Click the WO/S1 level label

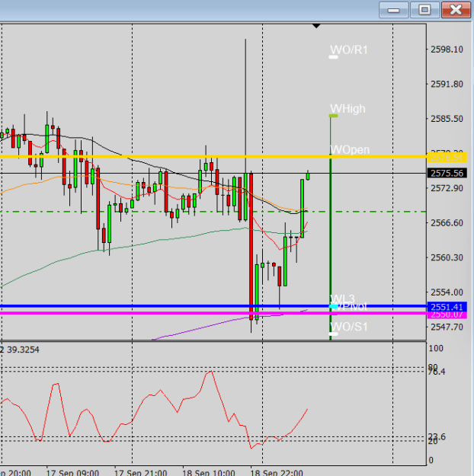349,327
